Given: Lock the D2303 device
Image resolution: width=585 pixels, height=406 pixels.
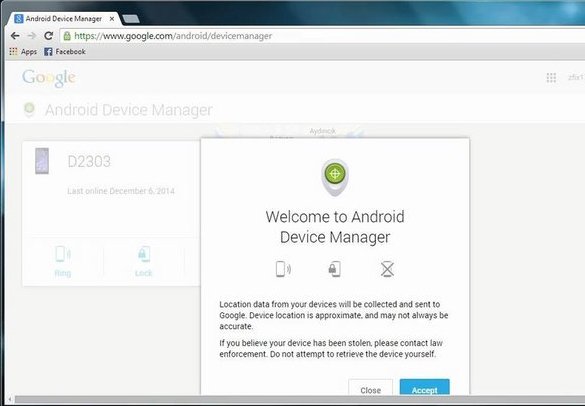Looking at the screenshot, I should tap(144, 261).
